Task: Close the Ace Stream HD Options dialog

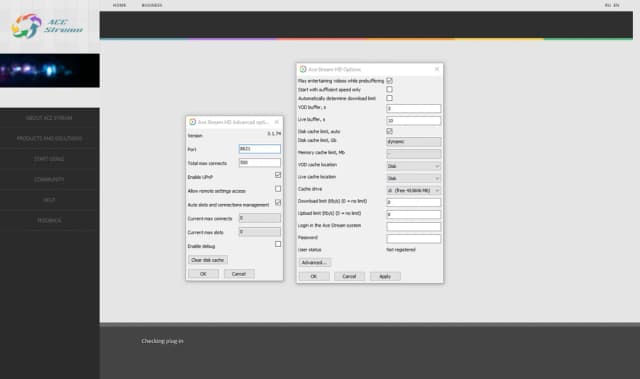Action: (x=437, y=69)
